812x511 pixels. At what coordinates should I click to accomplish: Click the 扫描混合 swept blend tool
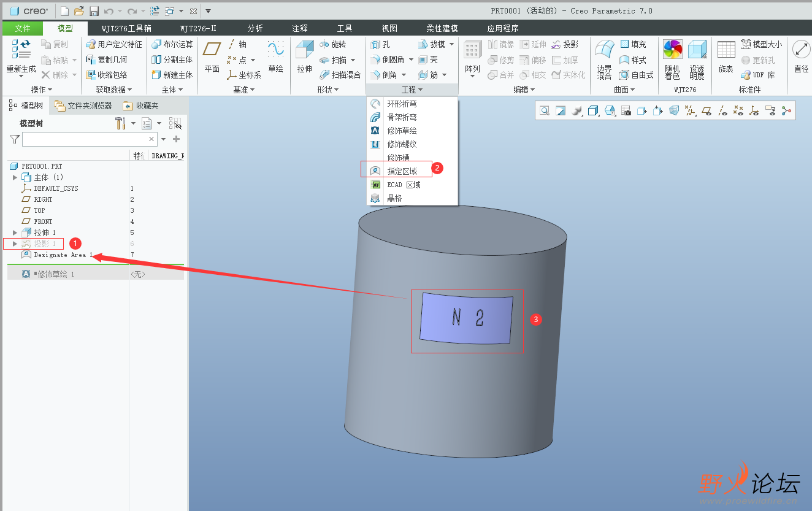point(340,75)
